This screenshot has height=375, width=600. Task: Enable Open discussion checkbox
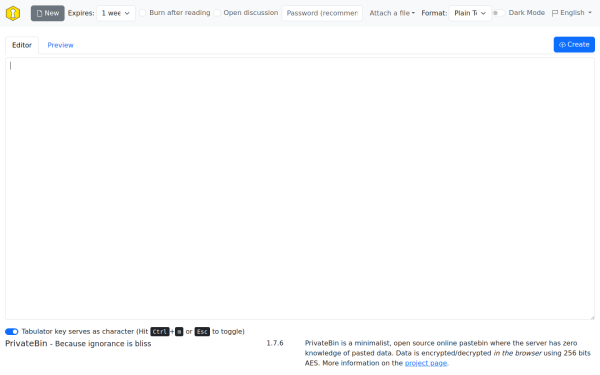(217, 13)
